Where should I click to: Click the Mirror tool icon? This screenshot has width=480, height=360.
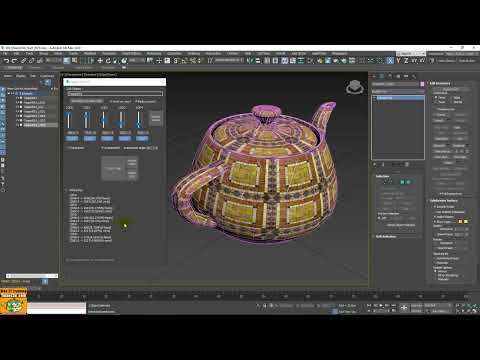[x=250, y=61]
